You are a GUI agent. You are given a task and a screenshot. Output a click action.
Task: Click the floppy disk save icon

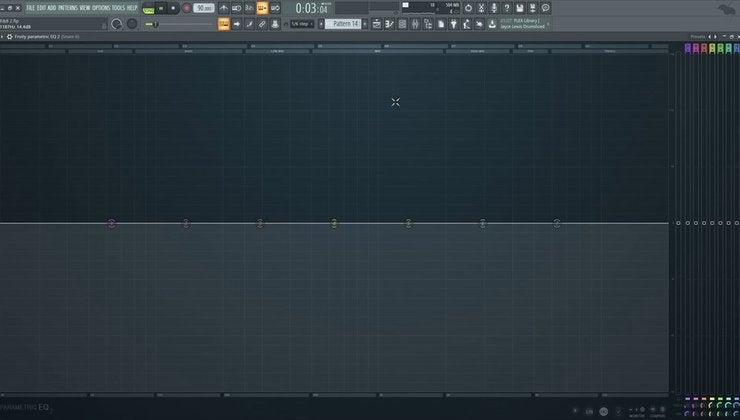pos(520,8)
